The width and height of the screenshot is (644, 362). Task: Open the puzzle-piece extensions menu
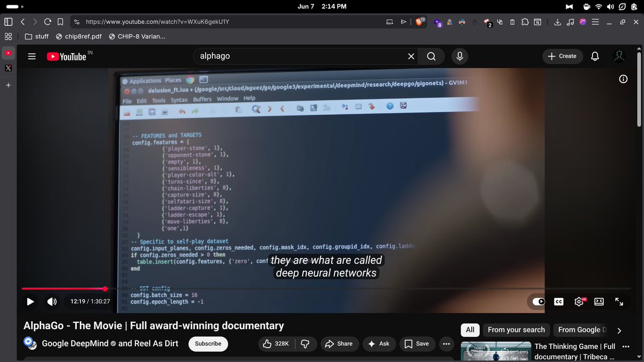pos(524,22)
